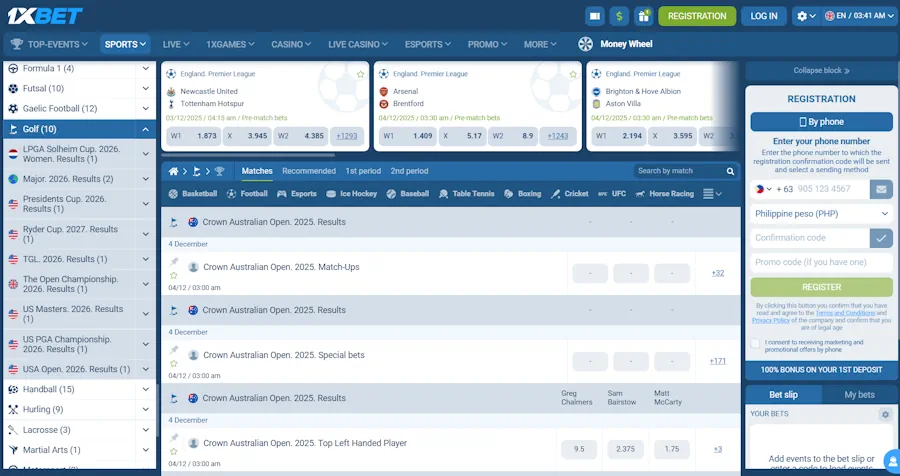Select Baseball in the sports bar

pyautogui.click(x=408, y=194)
